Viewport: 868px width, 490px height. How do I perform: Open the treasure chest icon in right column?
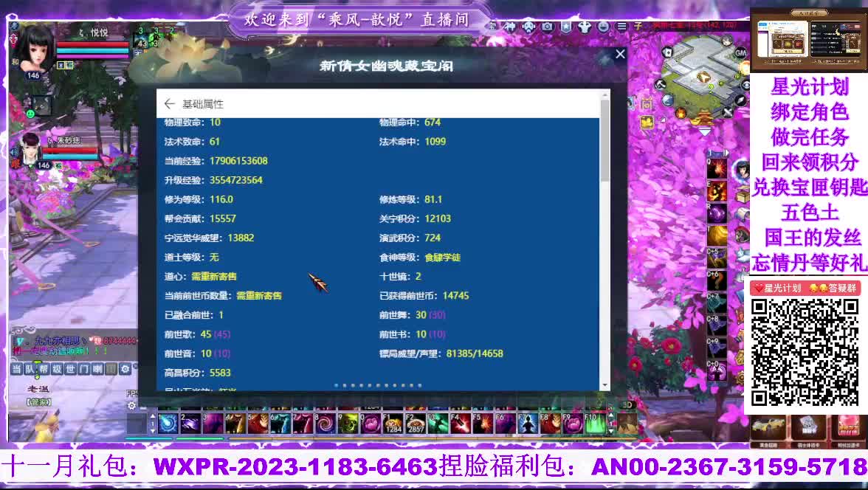click(742, 194)
